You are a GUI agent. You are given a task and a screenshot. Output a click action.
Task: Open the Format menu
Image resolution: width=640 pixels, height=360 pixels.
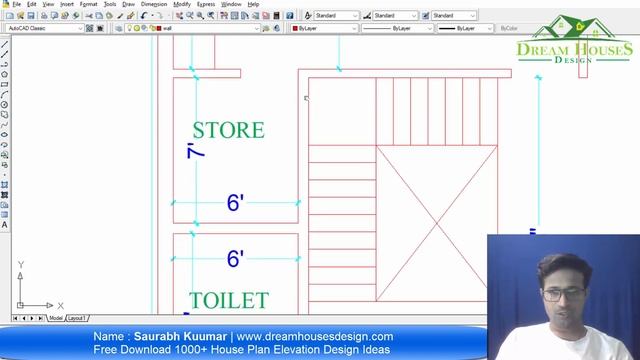click(88, 4)
